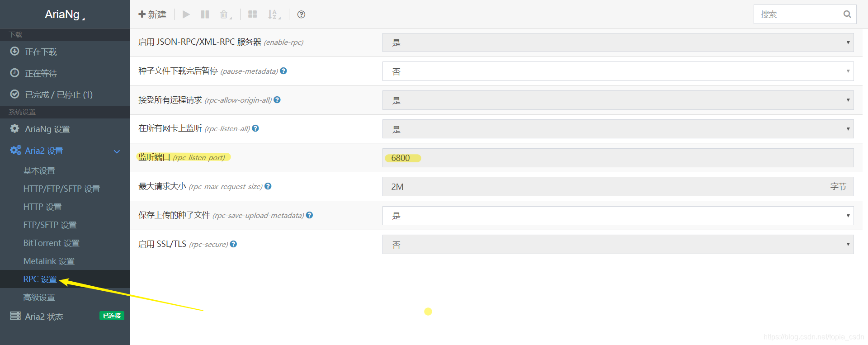
Task: Open the Downloading (正在下载) list
Action: 65,52
